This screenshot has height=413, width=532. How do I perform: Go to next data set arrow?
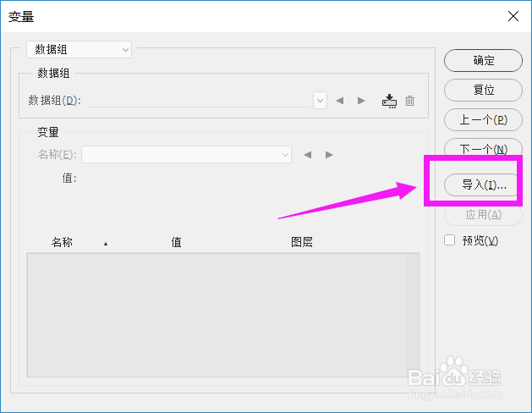tap(361, 101)
